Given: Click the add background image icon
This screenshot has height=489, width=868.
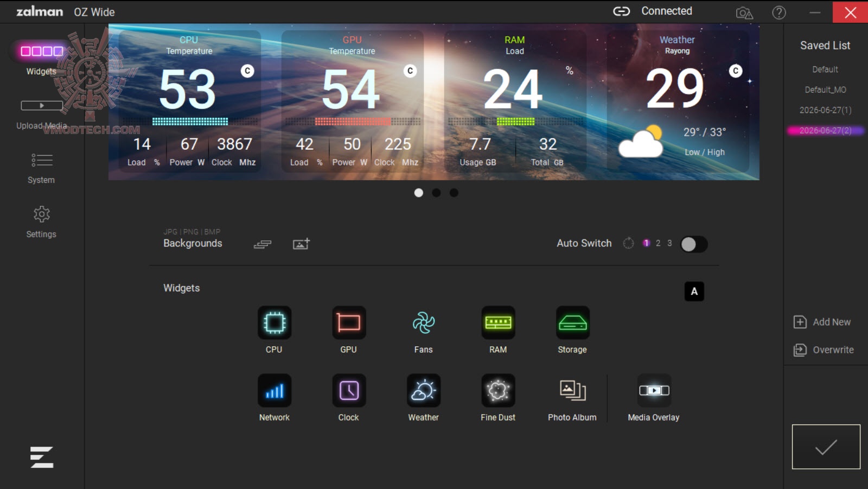Looking at the screenshot, I should (x=301, y=244).
